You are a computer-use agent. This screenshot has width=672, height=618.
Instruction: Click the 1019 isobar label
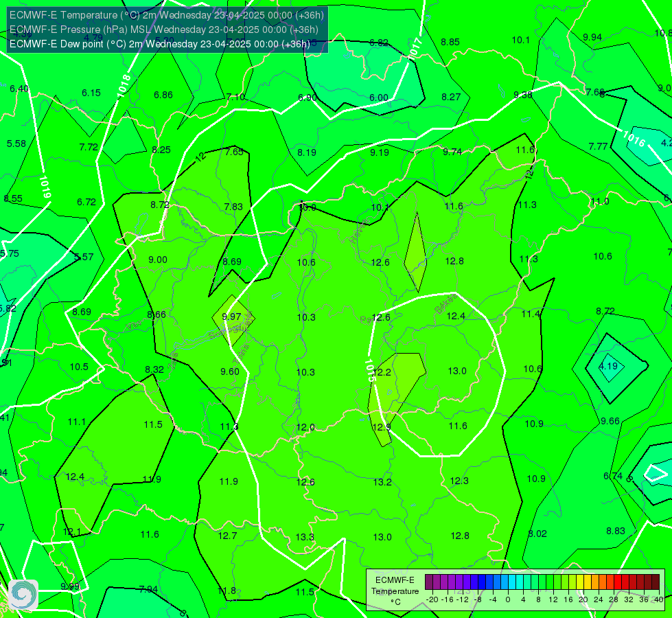pos(45,187)
